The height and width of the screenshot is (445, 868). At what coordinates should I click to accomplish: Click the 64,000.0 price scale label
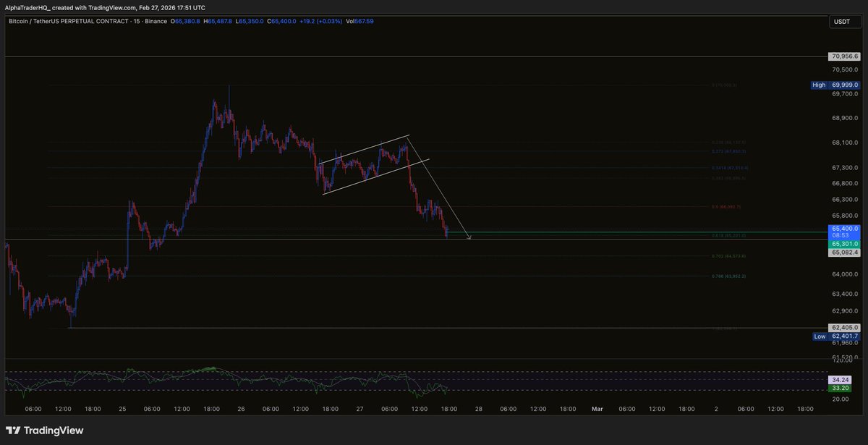[x=845, y=274]
